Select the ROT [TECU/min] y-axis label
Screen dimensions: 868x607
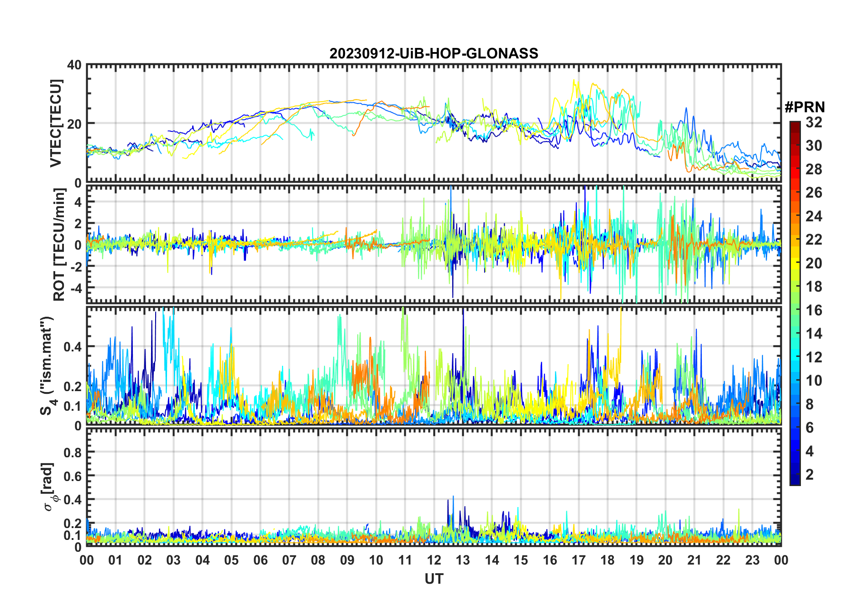coord(59,245)
